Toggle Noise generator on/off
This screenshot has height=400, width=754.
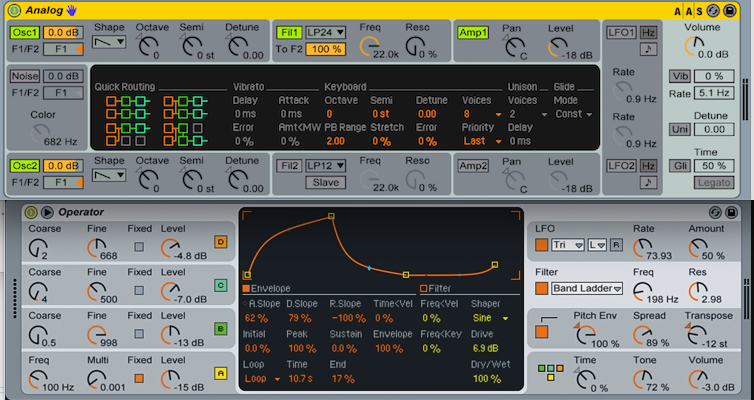(25, 76)
